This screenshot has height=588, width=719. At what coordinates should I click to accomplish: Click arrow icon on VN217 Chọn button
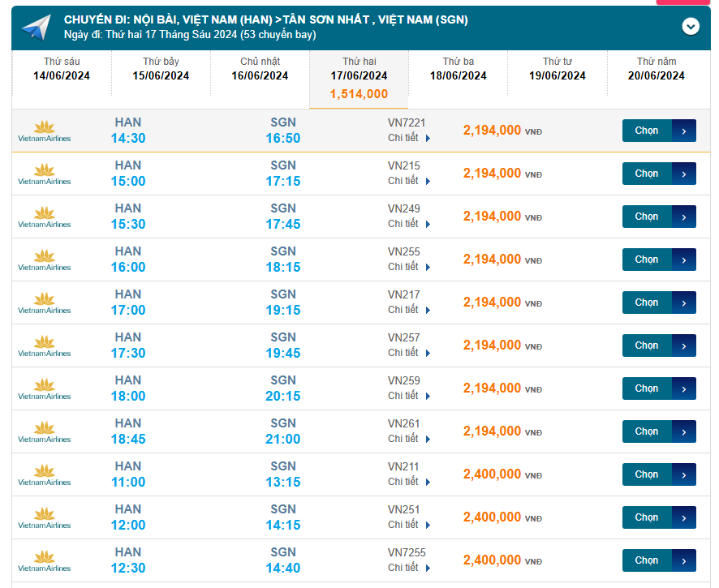pyautogui.click(x=683, y=303)
